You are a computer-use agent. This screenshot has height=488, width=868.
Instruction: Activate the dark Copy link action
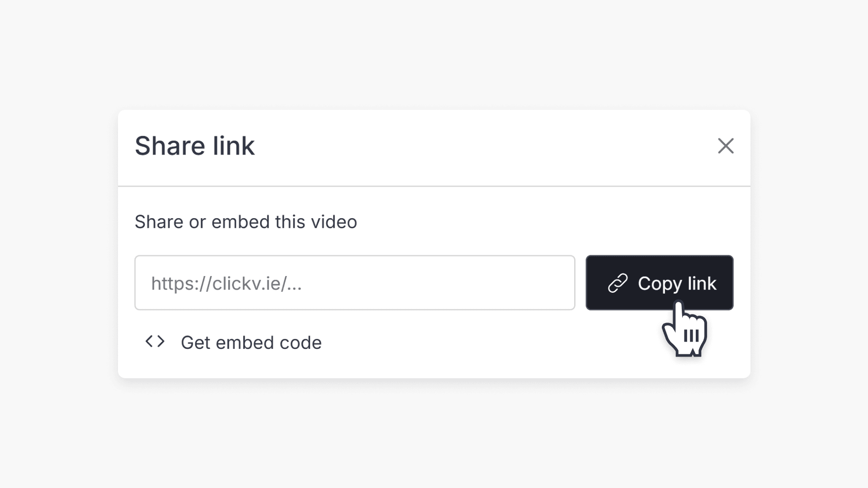tap(660, 283)
